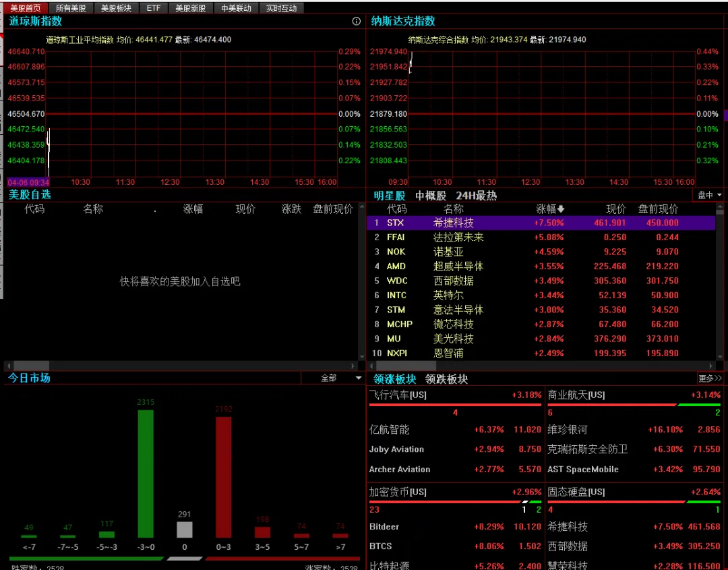Click left arrow of 明星股 horizontal scrollbar
Screen dimensions: 728x570
pyautogui.click(x=371, y=366)
